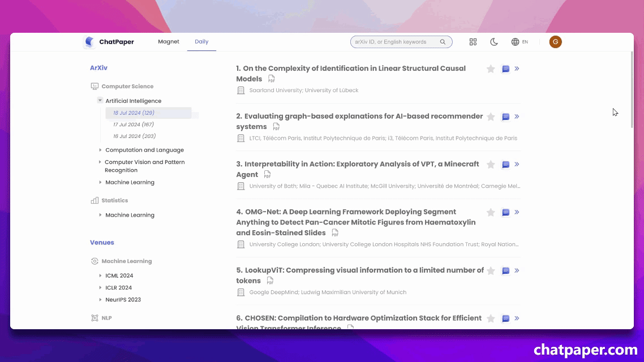Screen dimensions: 644x362
Task: Open PDF of the LookupViT paper
Action: 270,281
